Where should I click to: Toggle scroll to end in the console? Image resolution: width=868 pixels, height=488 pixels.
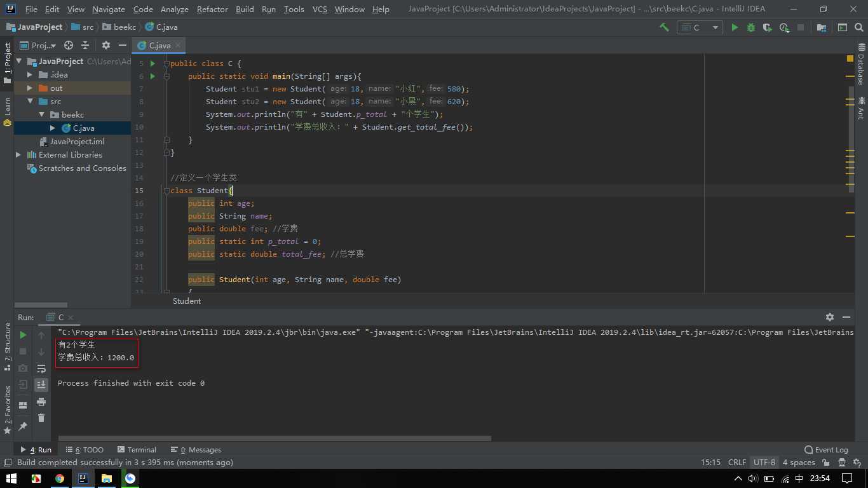click(41, 384)
